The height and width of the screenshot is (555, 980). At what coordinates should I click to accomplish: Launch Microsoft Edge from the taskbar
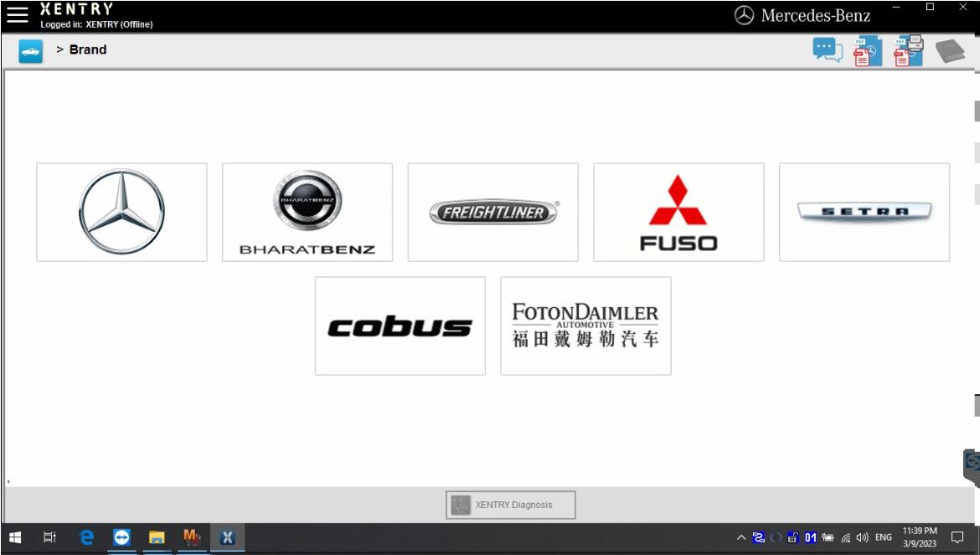coord(86,537)
